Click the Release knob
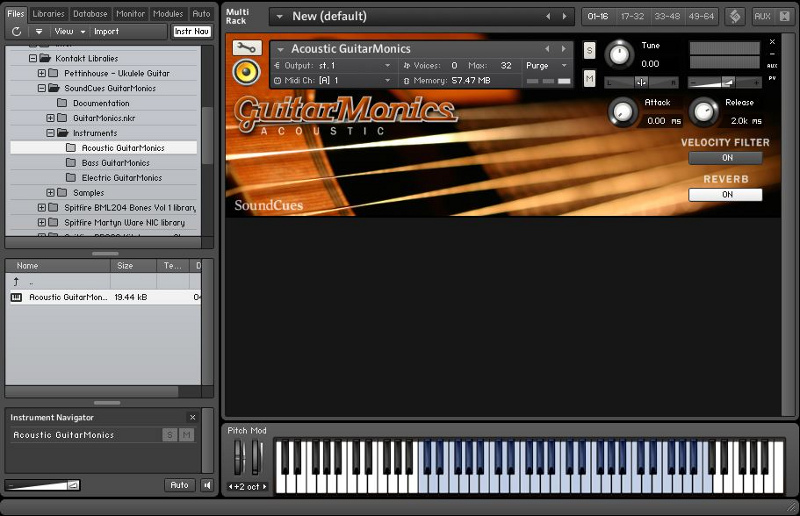This screenshot has width=800, height=516. [704, 112]
